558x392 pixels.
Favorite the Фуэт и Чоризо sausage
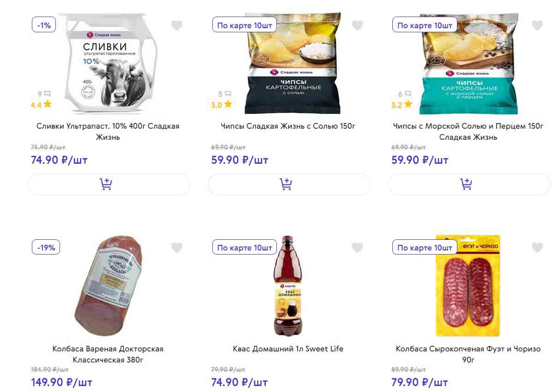coord(537,248)
